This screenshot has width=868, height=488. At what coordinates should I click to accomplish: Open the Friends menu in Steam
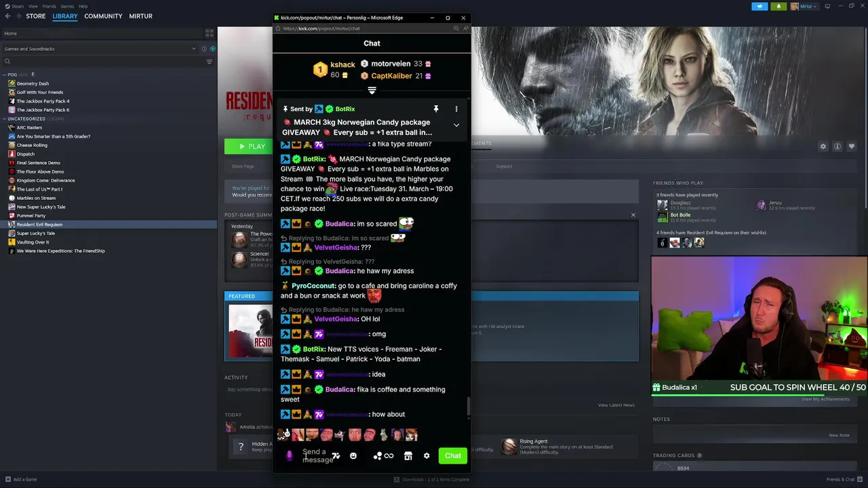coord(50,6)
